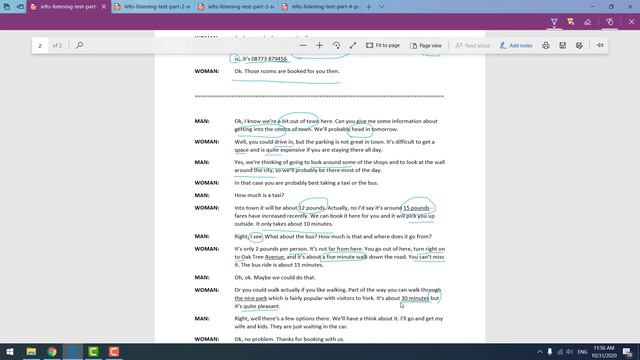The image size is (640, 360).
Task: Open the network tray icon
Action: [560, 351]
